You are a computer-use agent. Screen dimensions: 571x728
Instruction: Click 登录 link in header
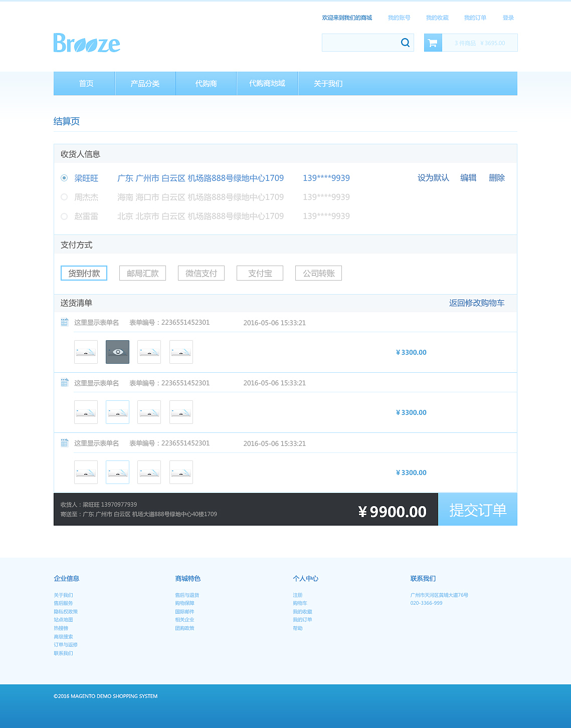pos(508,18)
